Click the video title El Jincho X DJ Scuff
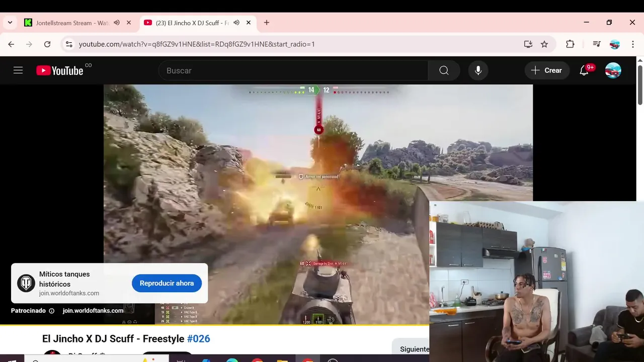 pyautogui.click(x=114, y=339)
